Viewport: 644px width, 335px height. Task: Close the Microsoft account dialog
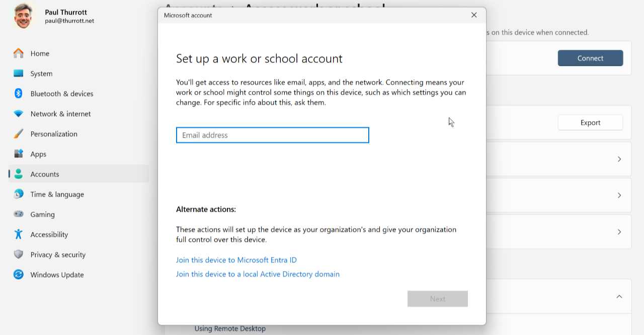click(x=474, y=15)
